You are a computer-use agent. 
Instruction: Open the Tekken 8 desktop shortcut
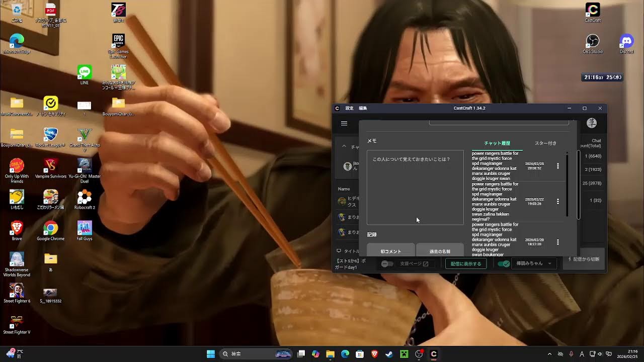(118, 13)
